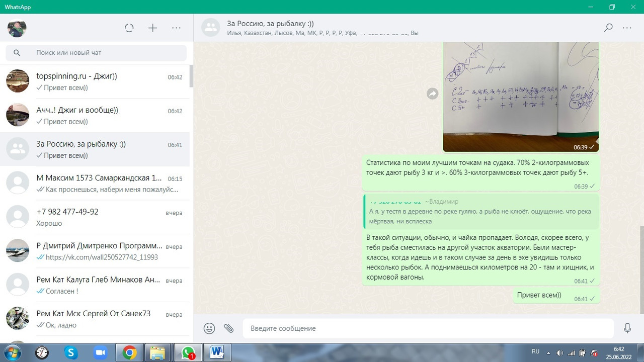Viewport: 644px width, 362px height.
Task: Select chat 'За Россию, за рыбалку :))' in list
Action: click(x=95, y=149)
